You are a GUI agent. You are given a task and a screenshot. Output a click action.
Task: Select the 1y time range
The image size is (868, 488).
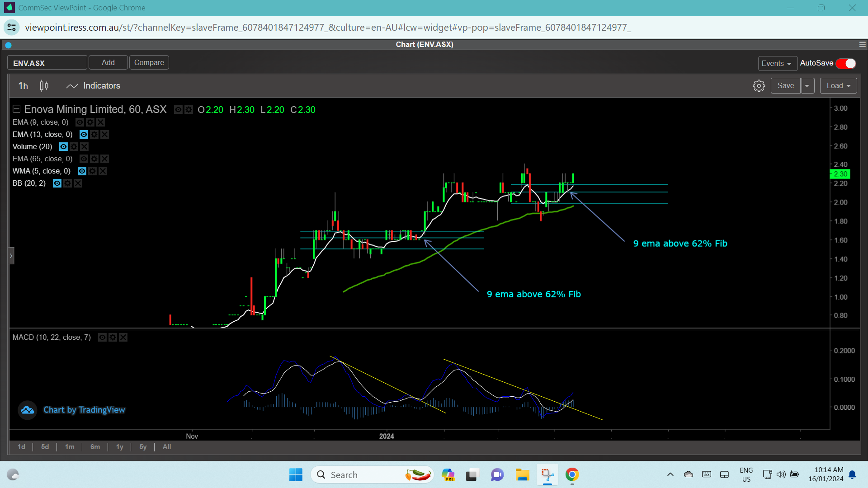click(x=120, y=447)
